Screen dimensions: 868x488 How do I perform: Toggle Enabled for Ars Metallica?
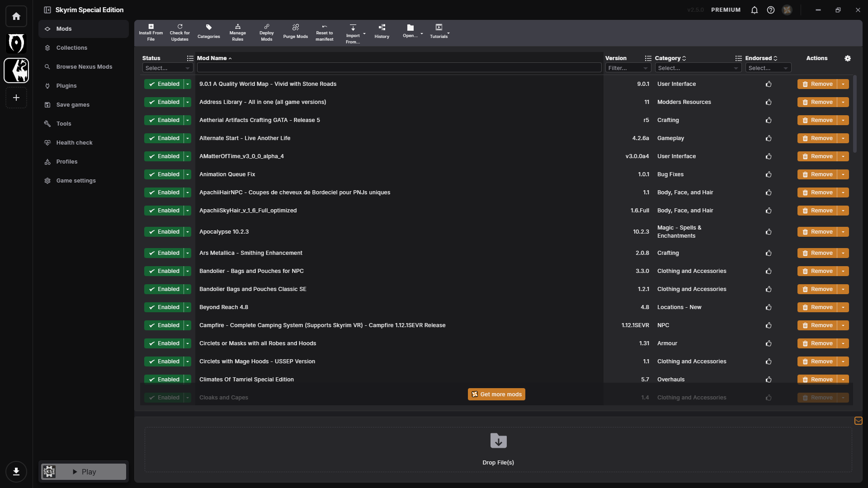click(164, 253)
